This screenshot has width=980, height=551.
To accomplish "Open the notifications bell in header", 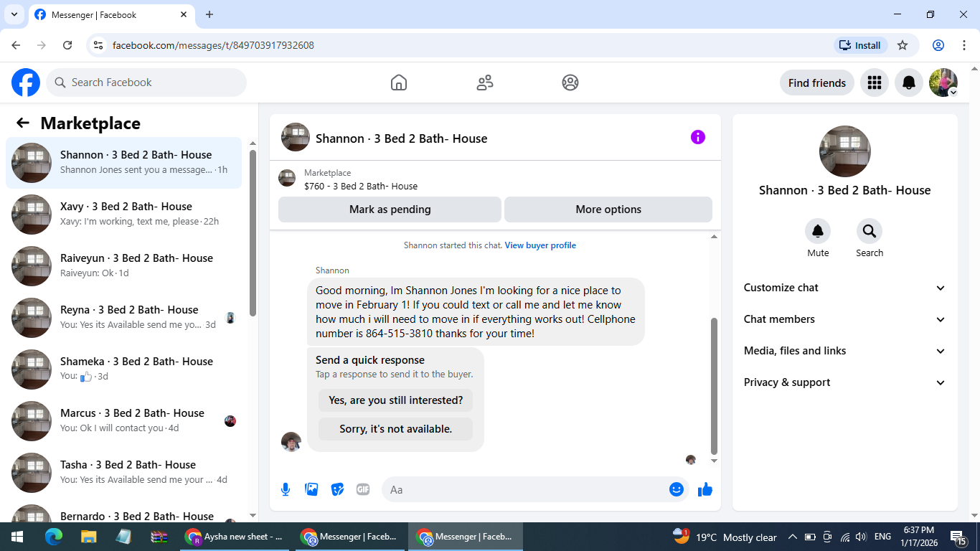I will point(909,83).
